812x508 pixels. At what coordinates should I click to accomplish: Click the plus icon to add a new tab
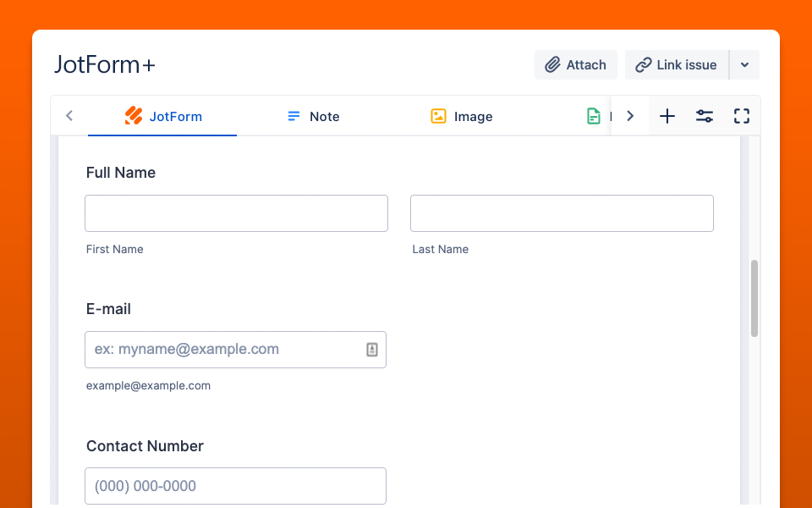pos(667,116)
